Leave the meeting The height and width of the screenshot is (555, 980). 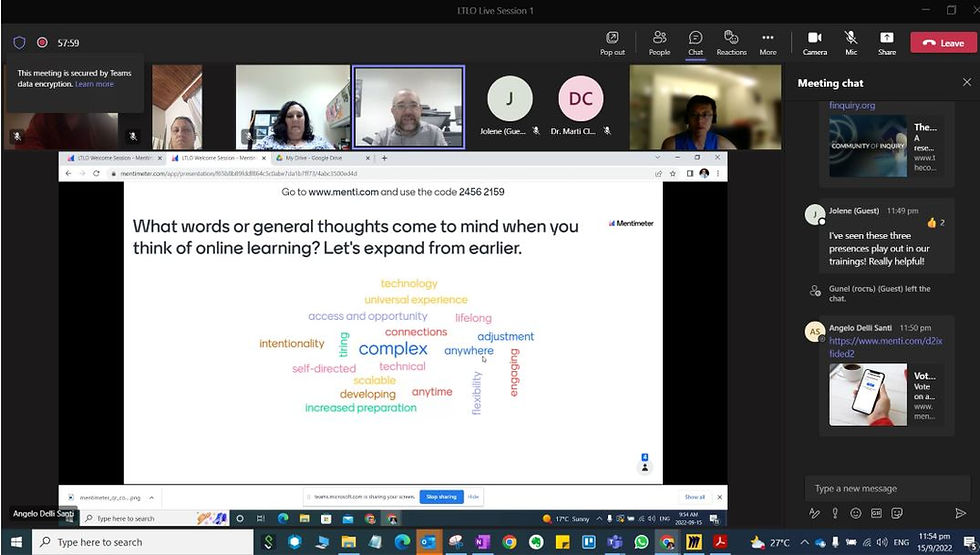[943, 42]
